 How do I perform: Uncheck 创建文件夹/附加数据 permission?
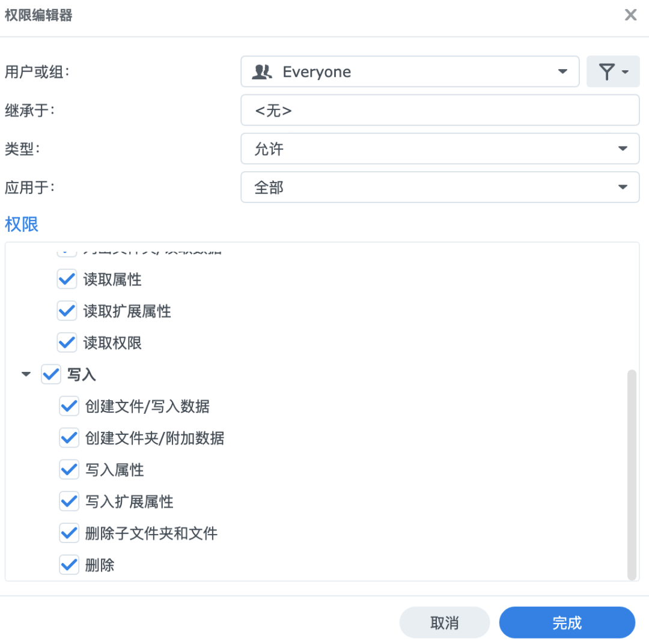[x=69, y=439]
